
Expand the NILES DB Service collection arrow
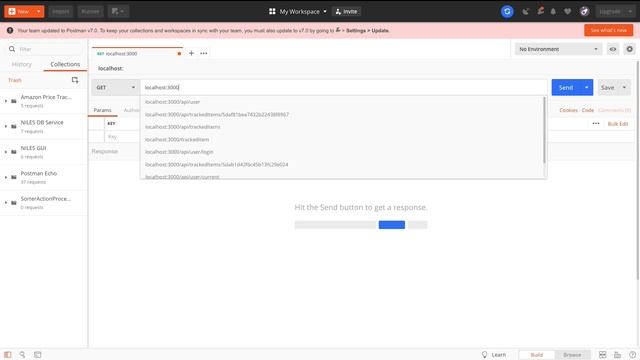pos(6,127)
